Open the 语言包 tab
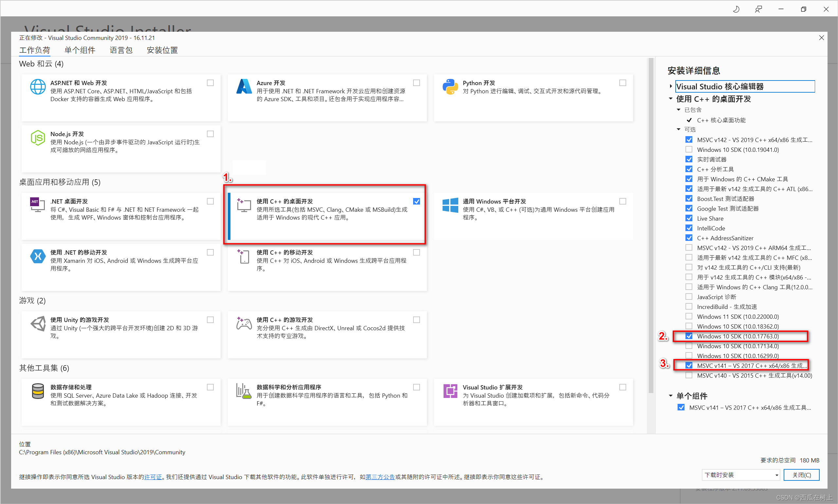The image size is (838, 504). click(121, 50)
